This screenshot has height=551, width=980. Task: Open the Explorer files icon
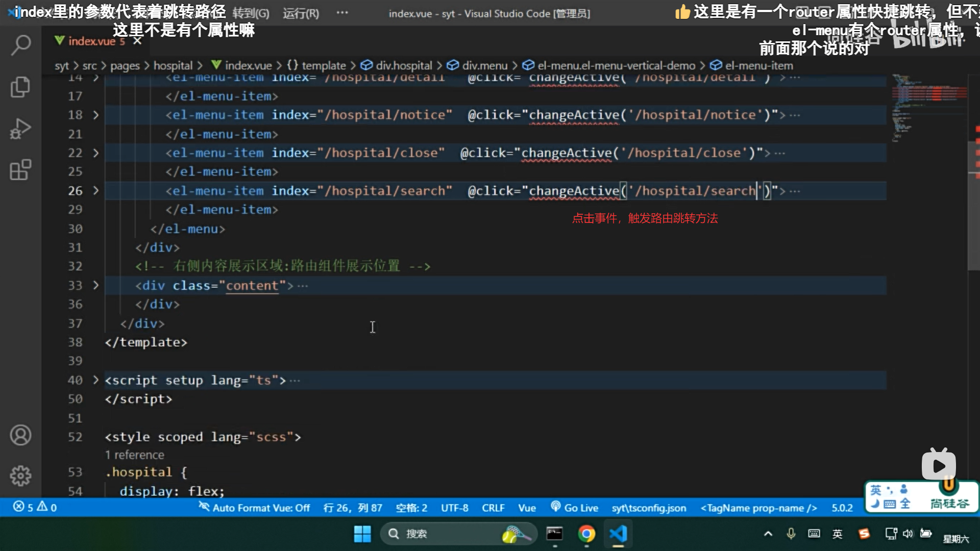coord(20,87)
